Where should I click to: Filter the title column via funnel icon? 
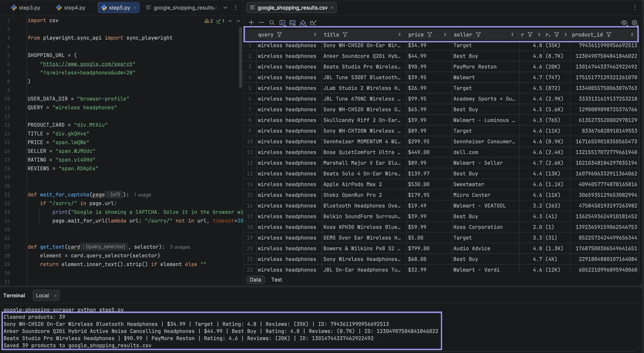point(345,35)
